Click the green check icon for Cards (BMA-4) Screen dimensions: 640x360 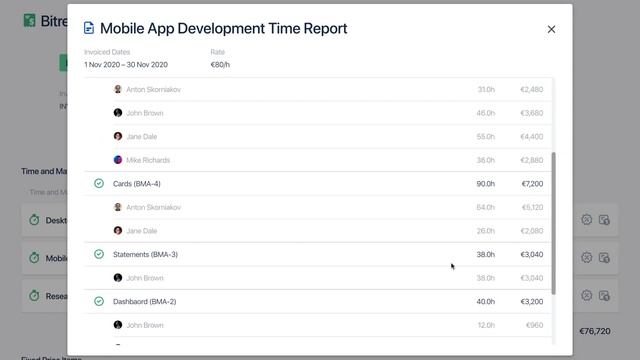[x=99, y=183]
